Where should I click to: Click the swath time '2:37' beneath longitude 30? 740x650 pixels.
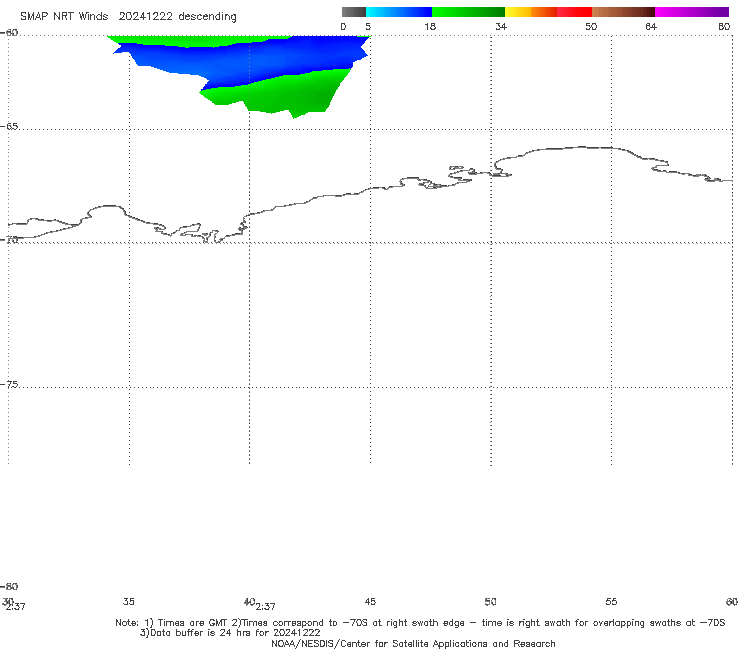point(16,607)
